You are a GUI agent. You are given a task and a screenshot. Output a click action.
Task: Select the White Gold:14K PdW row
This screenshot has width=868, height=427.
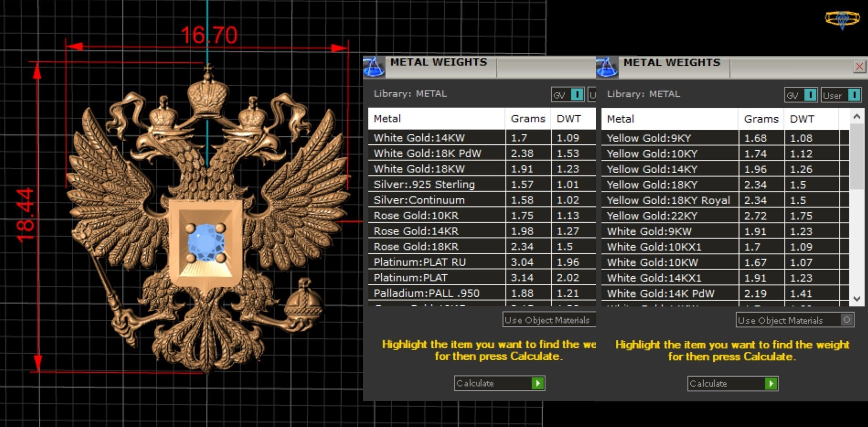coord(725,294)
